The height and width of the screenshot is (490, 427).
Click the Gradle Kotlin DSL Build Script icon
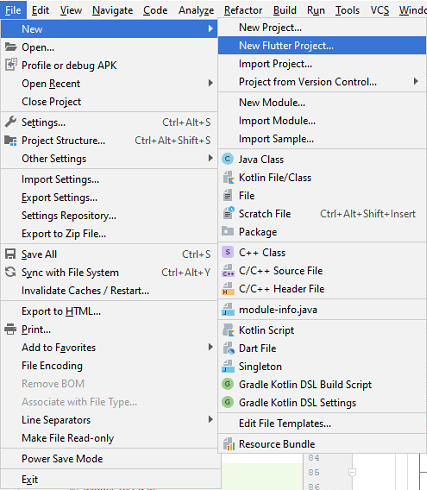click(228, 384)
